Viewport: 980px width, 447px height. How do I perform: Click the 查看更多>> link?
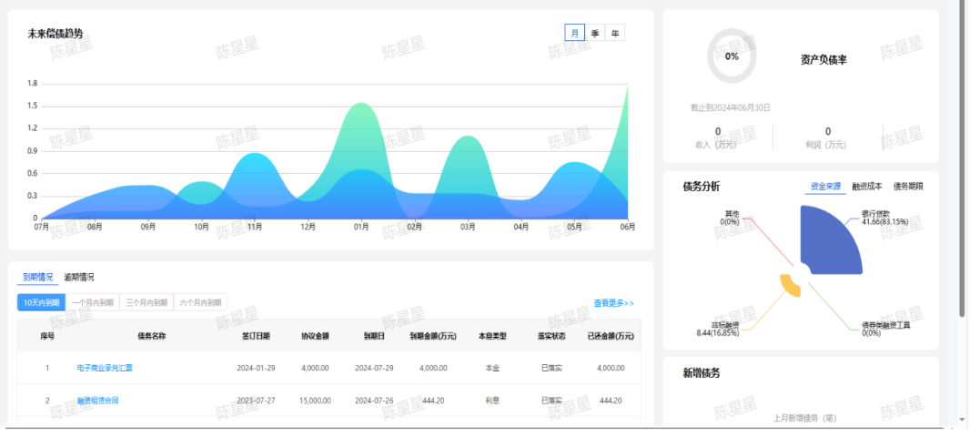click(x=613, y=303)
